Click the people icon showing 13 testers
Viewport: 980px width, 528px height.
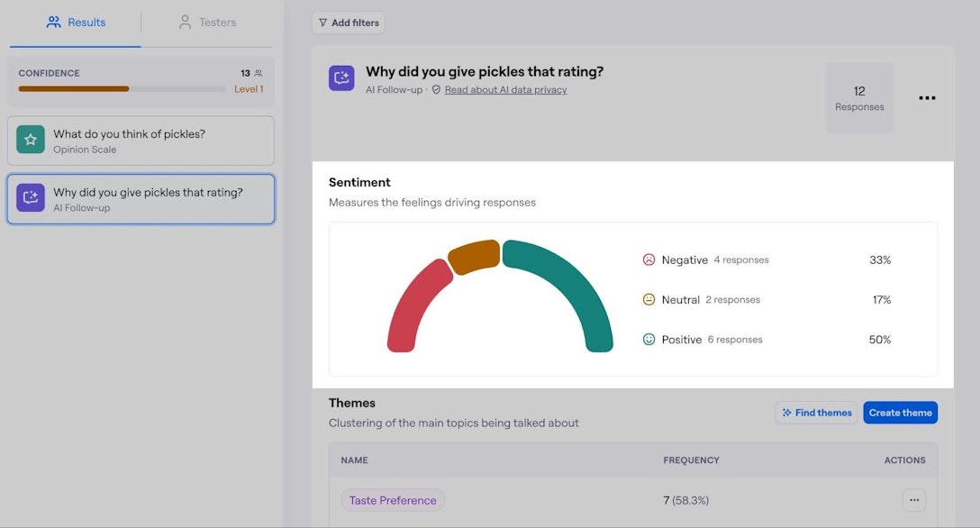[256, 72]
